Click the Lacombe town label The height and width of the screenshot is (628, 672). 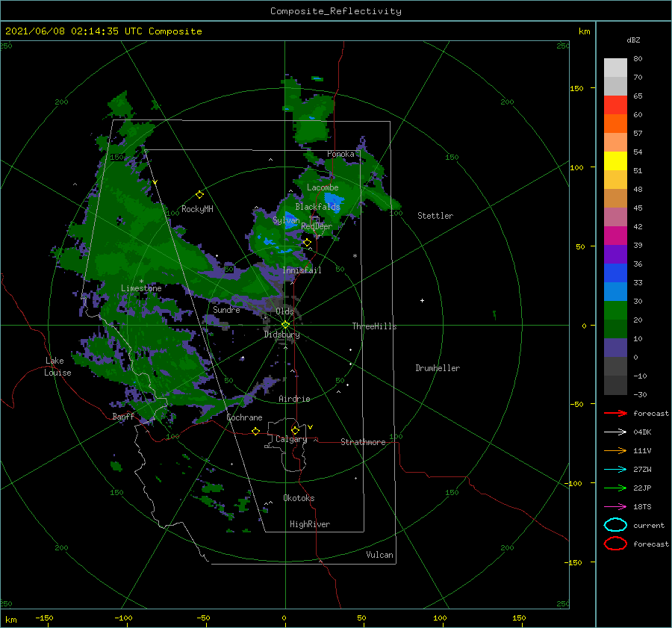(x=323, y=187)
